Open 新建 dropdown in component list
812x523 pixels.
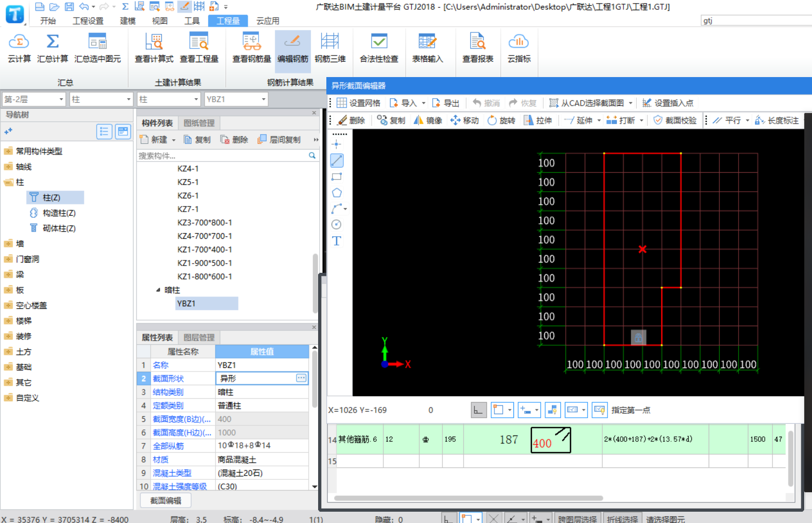174,140
